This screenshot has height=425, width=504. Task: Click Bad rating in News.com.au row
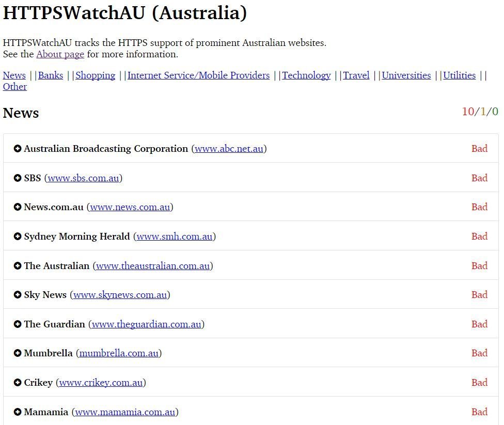click(x=480, y=207)
